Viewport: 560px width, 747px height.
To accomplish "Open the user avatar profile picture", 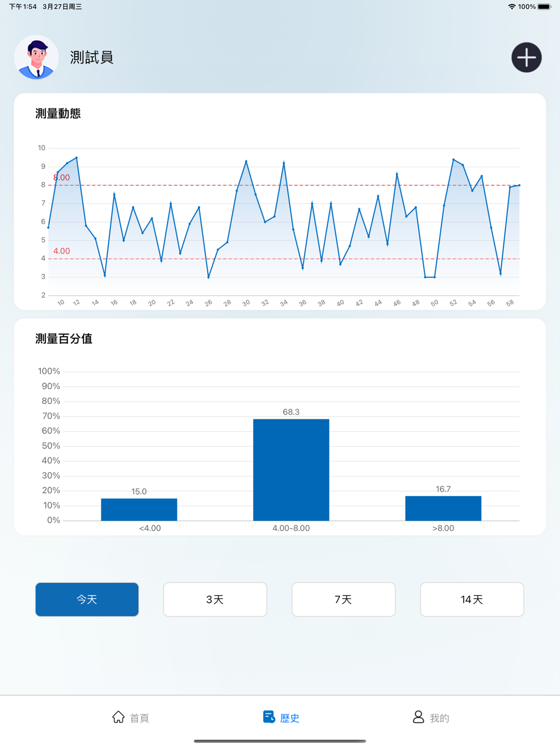I will [36, 58].
